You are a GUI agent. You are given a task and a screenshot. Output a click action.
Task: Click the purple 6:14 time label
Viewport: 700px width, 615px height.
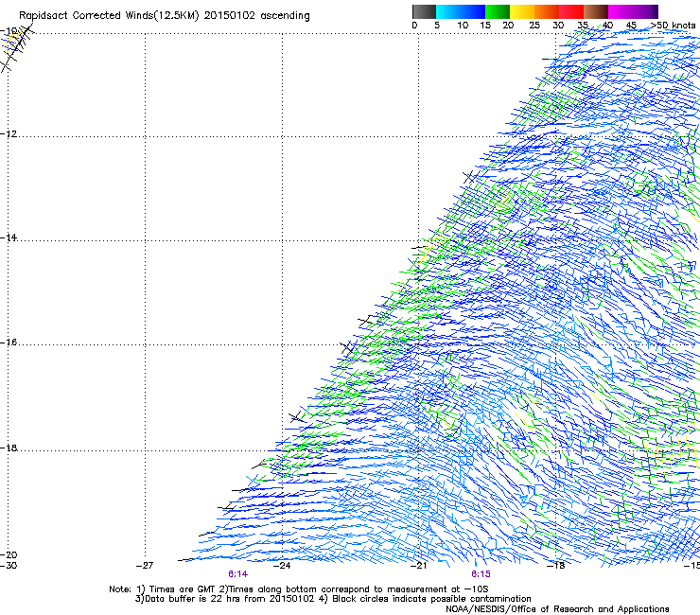pos(238,574)
